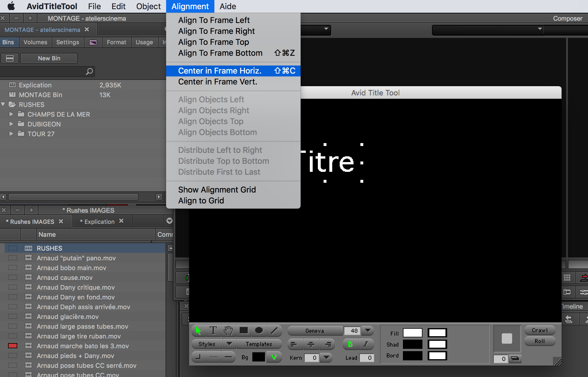The image size is (588, 377).
Task: Expand the CHAMPS DE LA MER folder
Action: [11, 114]
